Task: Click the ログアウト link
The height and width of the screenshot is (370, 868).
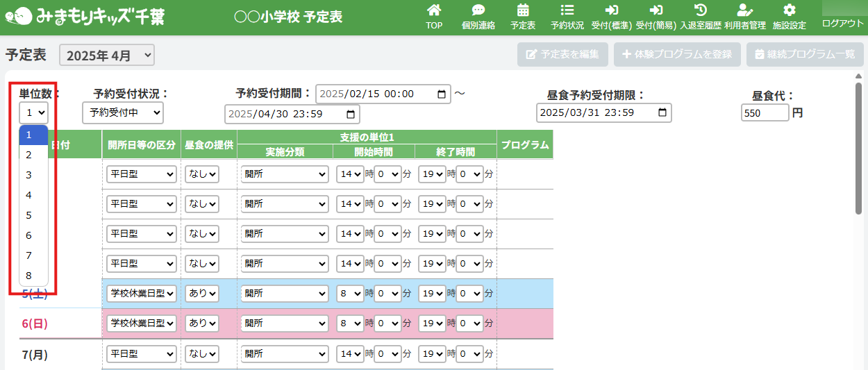Action: coord(842,23)
